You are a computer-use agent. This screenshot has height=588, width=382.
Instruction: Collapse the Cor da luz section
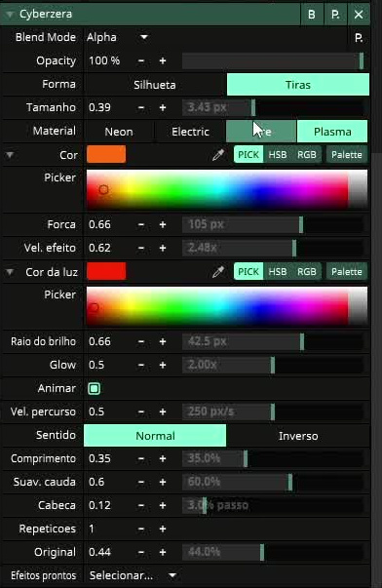[x=10, y=272]
